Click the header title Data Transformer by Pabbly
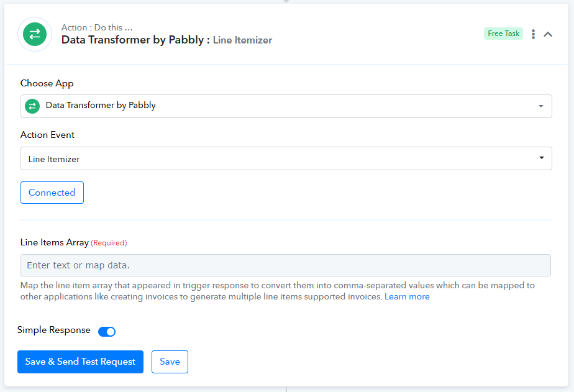574x392 pixels. pyautogui.click(x=132, y=40)
